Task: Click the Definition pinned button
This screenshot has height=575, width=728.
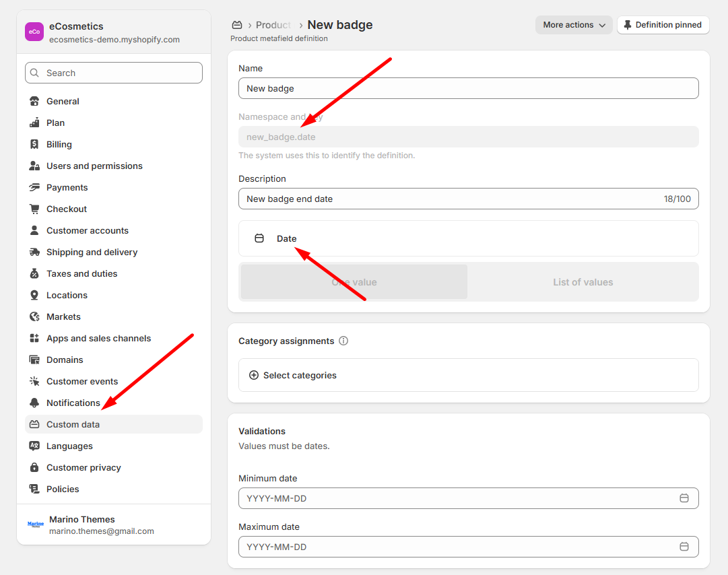Action: (x=663, y=25)
